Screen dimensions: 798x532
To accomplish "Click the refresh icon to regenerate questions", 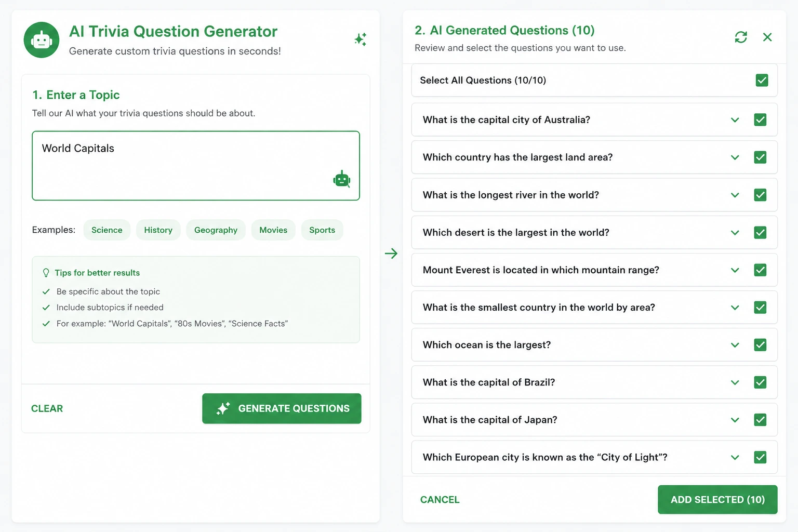I will click(741, 37).
